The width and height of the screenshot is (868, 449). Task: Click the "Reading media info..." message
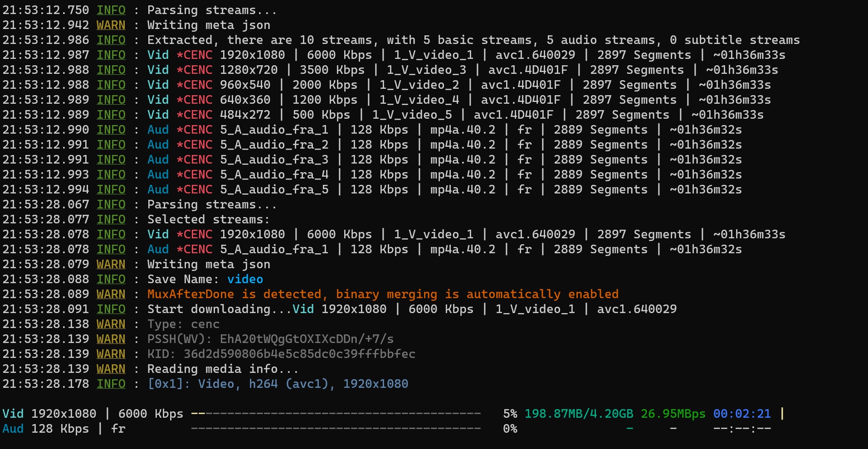click(x=223, y=369)
